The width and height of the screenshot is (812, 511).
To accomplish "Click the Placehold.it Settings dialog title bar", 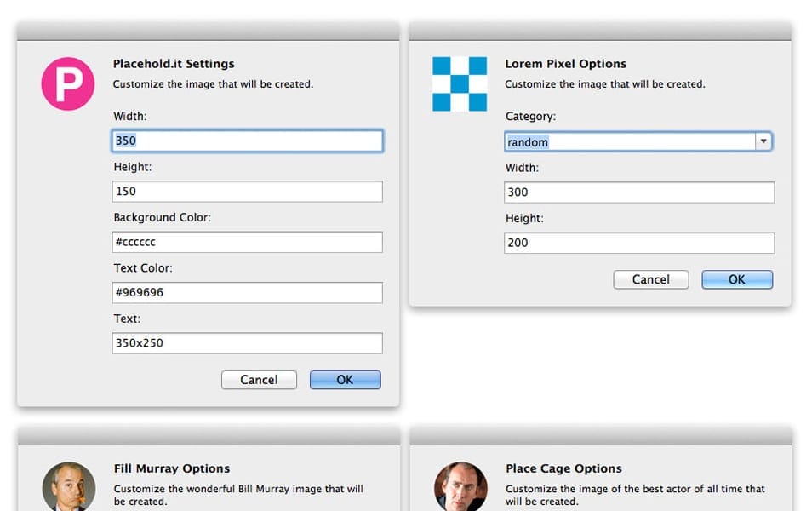I will pos(208,32).
